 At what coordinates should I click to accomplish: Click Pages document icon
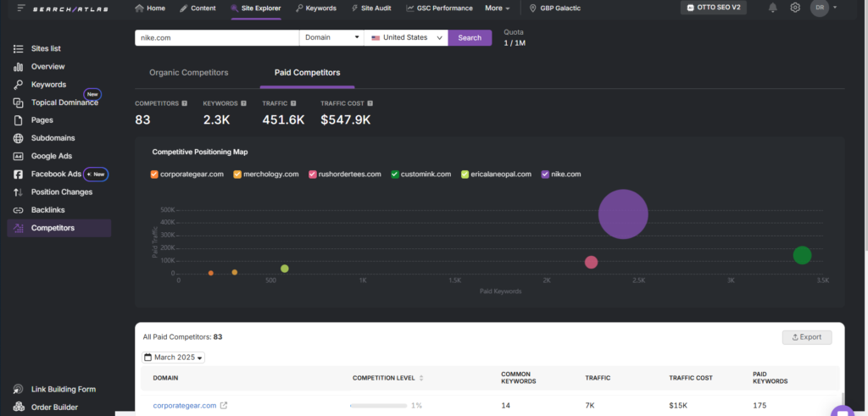19,120
